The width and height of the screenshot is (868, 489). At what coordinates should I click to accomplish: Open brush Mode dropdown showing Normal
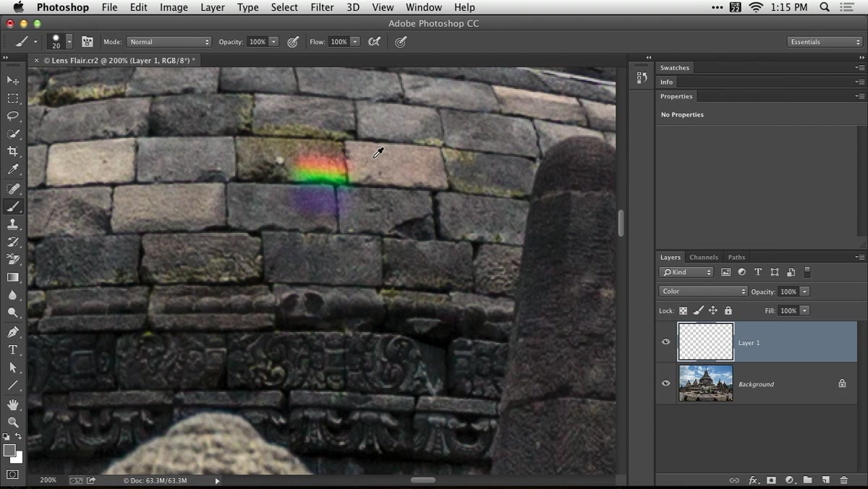pyautogui.click(x=169, y=42)
